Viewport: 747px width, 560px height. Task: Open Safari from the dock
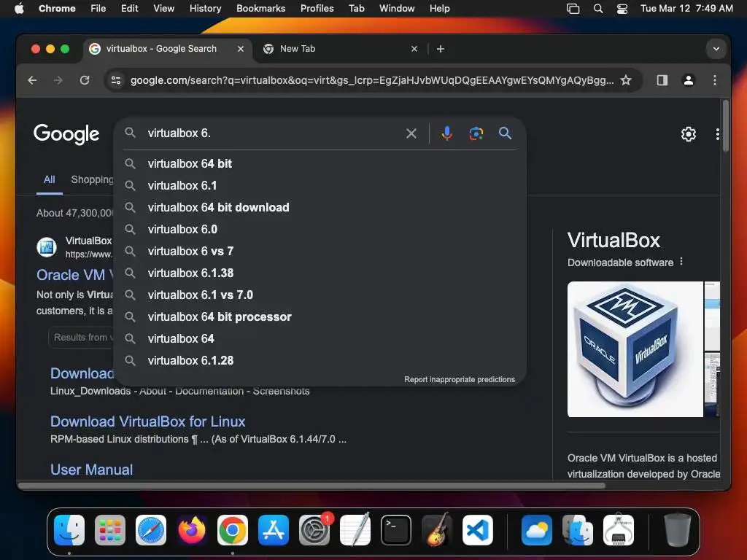(x=151, y=530)
